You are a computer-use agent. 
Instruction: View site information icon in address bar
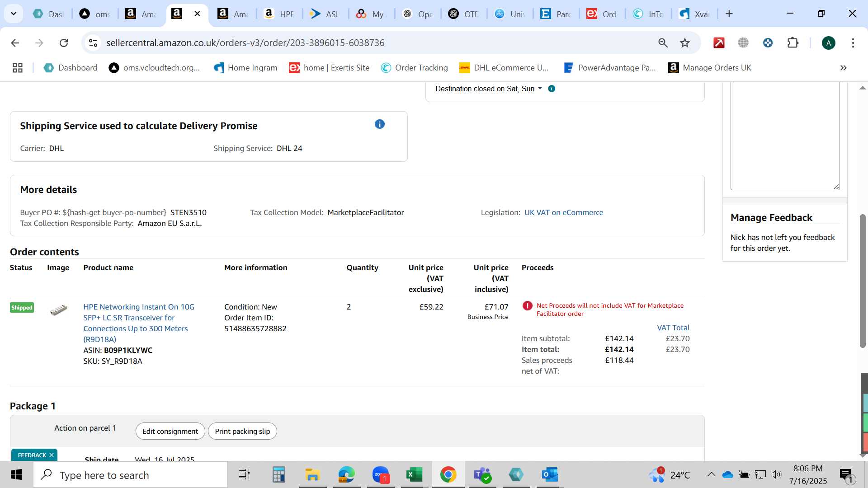coord(93,43)
